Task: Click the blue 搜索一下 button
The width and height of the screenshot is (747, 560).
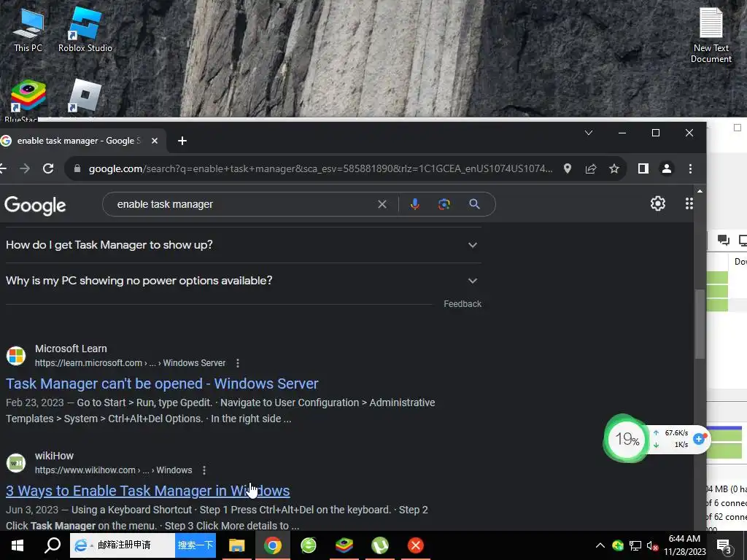Action: [196, 545]
